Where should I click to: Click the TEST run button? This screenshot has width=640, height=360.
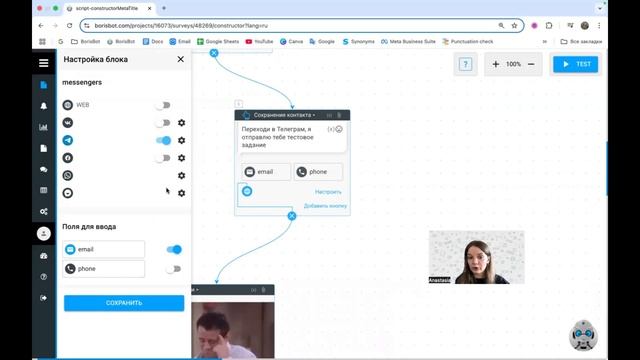[576, 64]
